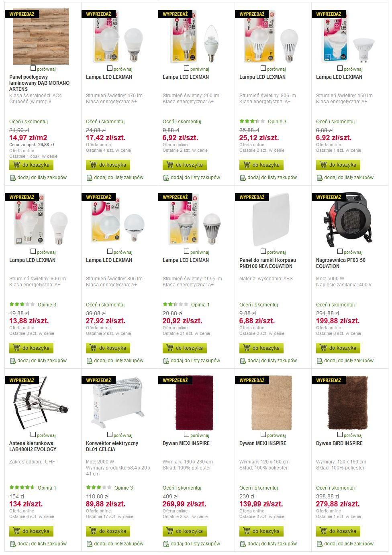This screenshot has width=392, height=555.
Task: Add Konwektor elektryczny to cart with do koszyka
Action: pos(108,531)
